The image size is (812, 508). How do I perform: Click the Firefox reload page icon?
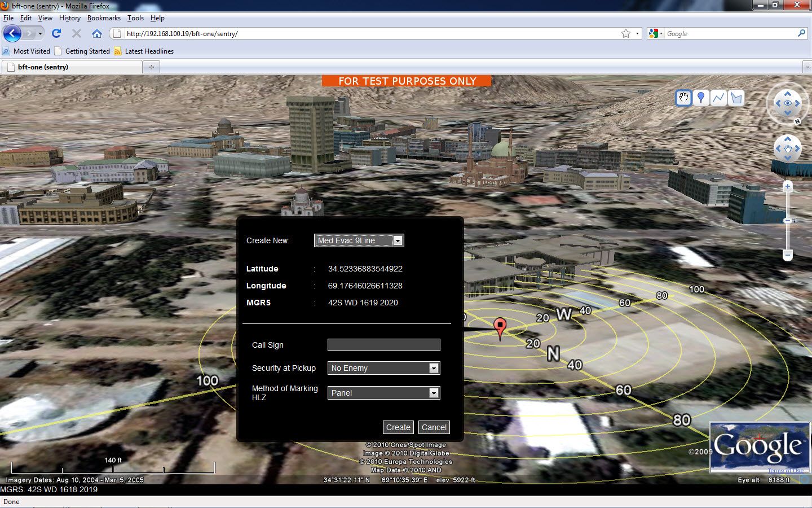(56, 33)
